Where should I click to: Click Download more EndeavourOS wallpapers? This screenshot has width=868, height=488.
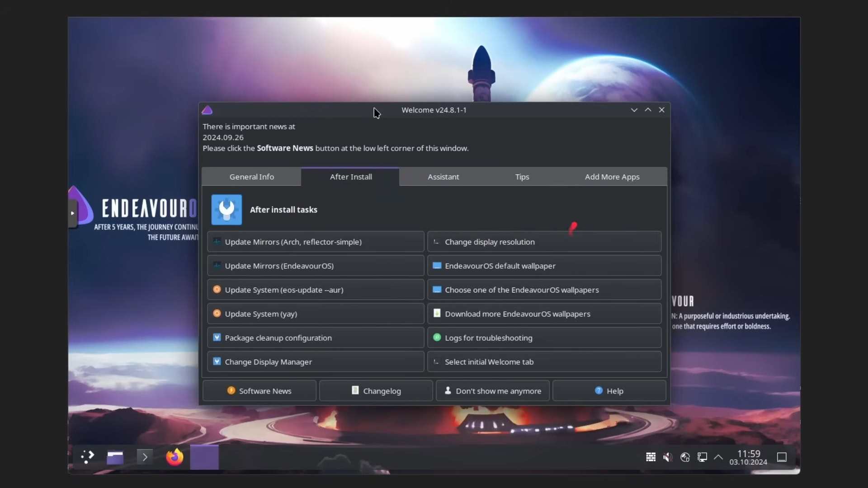coord(544,314)
